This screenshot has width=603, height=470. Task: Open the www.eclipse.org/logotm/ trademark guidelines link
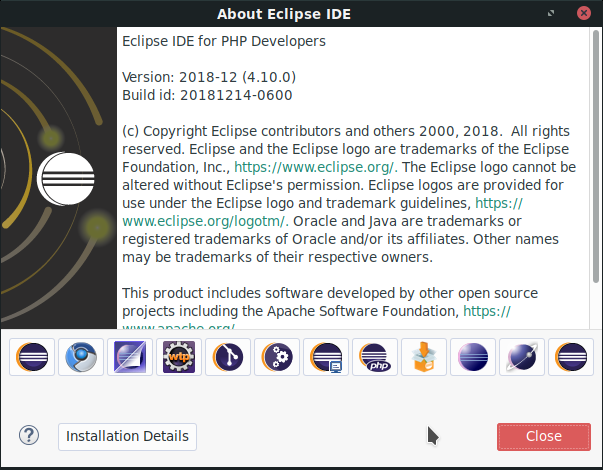tap(205, 222)
